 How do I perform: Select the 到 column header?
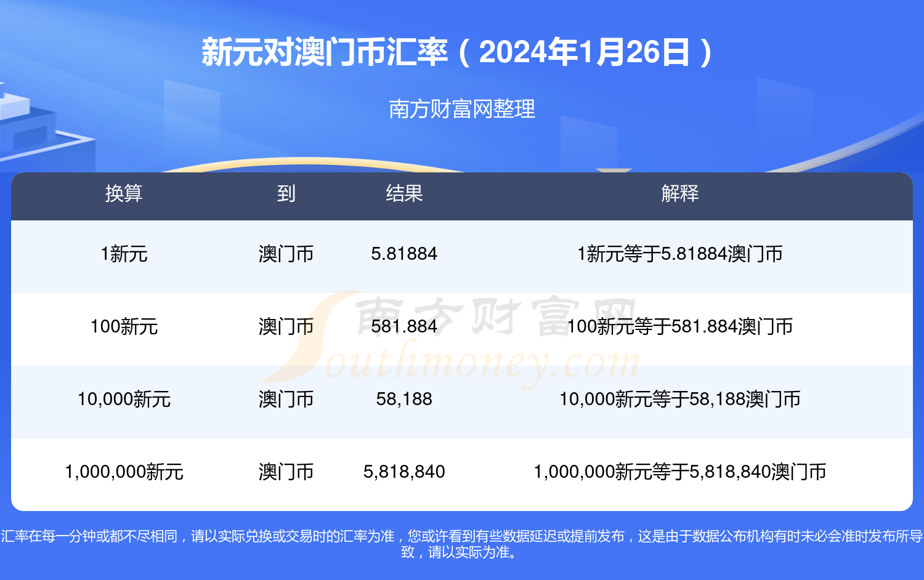coord(286,193)
